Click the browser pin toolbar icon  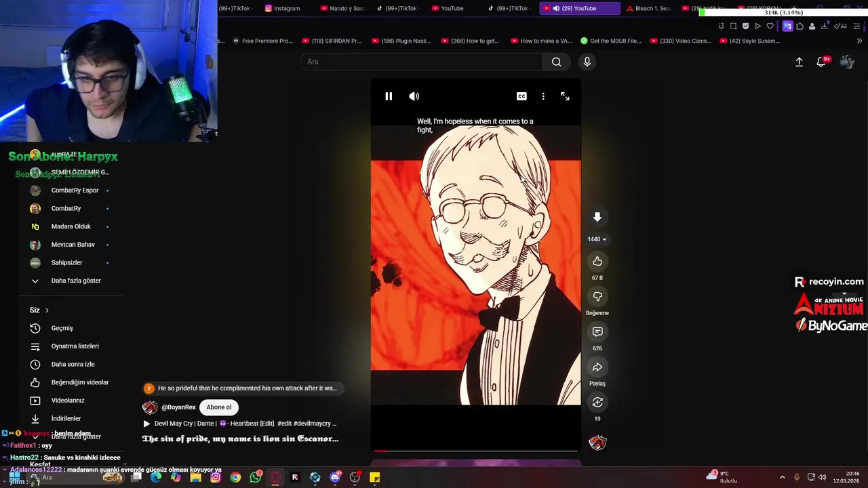(721, 26)
